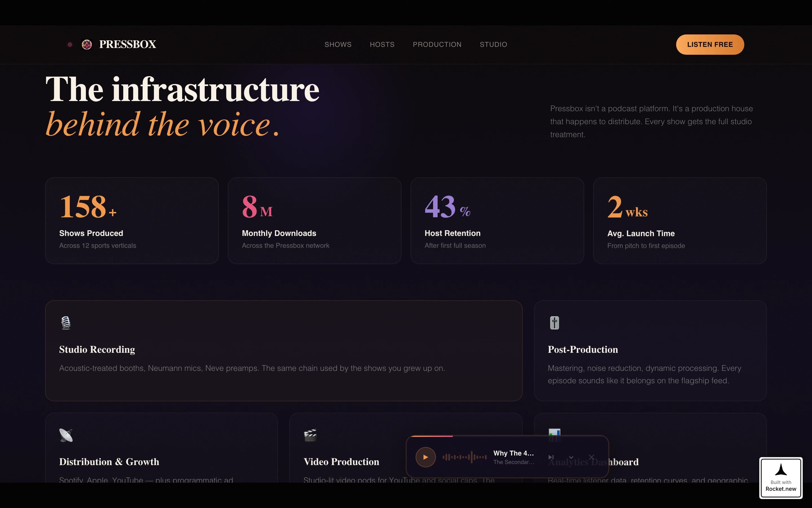This screenshot has width=812, height=508.
Task: Click the 'Distribution & Growth' card heading
Action: [109, 461]
